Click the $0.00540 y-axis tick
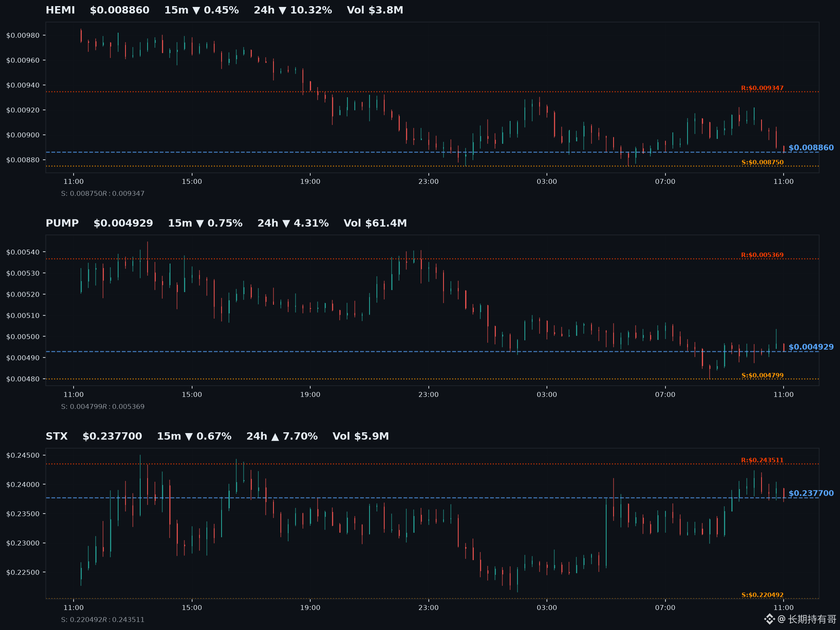 (23, 252)
